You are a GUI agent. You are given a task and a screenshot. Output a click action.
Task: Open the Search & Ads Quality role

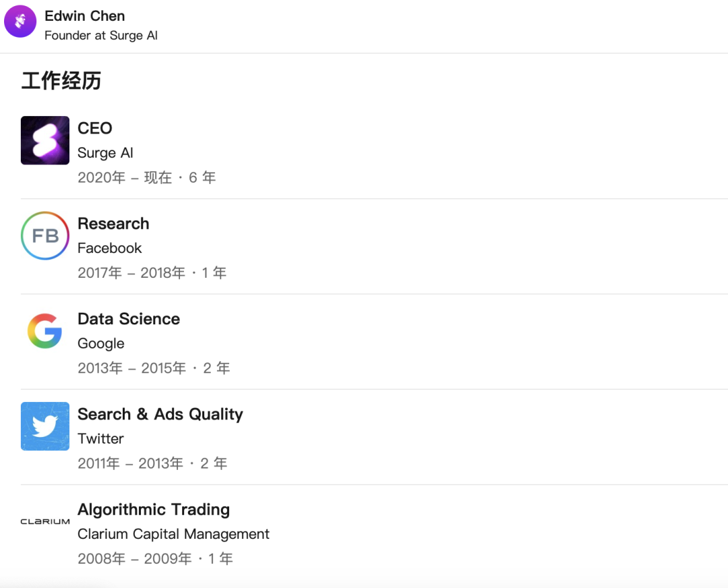[160, 414]
